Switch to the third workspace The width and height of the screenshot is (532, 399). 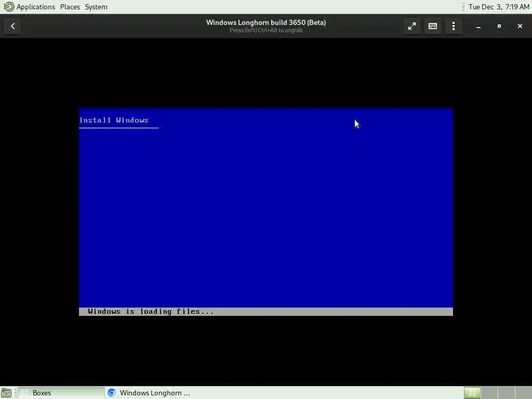pos(506,393)
